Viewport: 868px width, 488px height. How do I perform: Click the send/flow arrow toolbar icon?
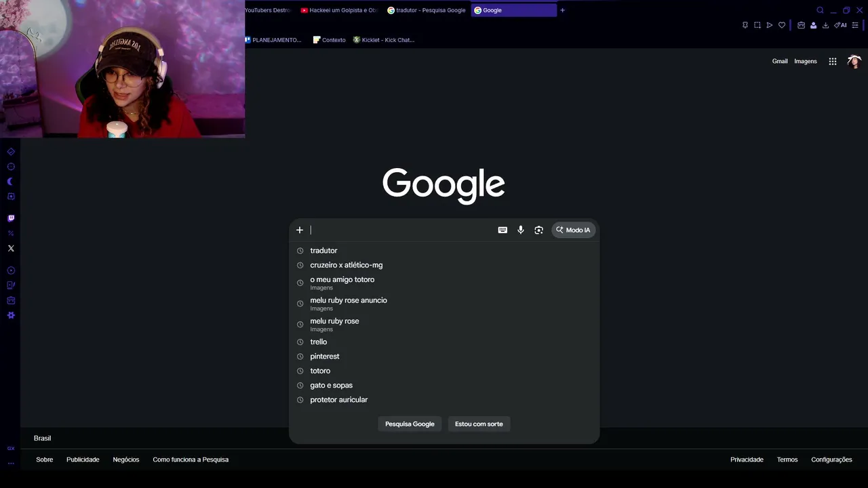770,25
